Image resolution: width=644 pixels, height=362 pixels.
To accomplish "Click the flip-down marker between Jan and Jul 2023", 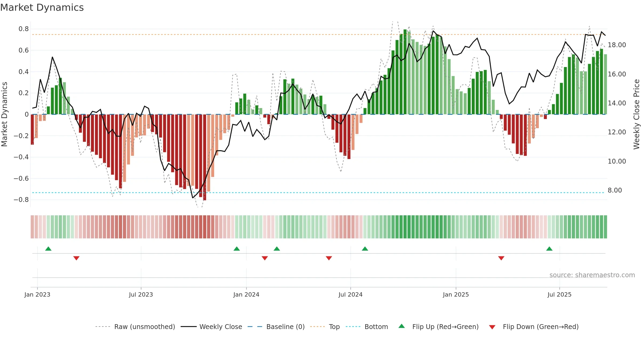I will click(x=76, y=258).
